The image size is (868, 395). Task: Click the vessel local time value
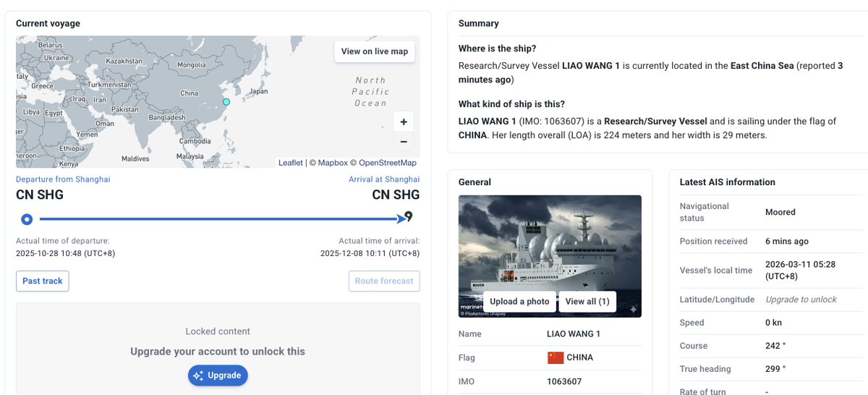coord(801,270)
